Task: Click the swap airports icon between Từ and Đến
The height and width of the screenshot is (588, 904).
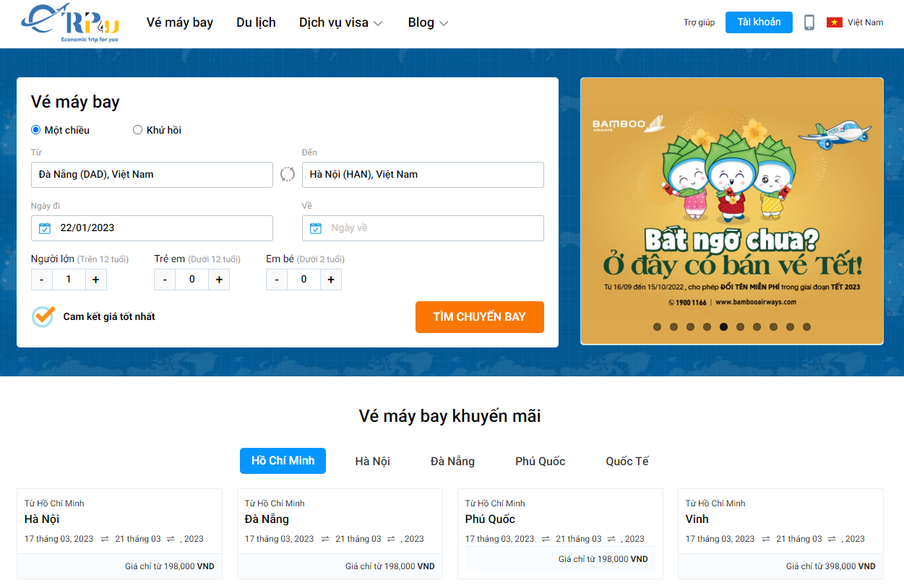Action: [287, 174]
